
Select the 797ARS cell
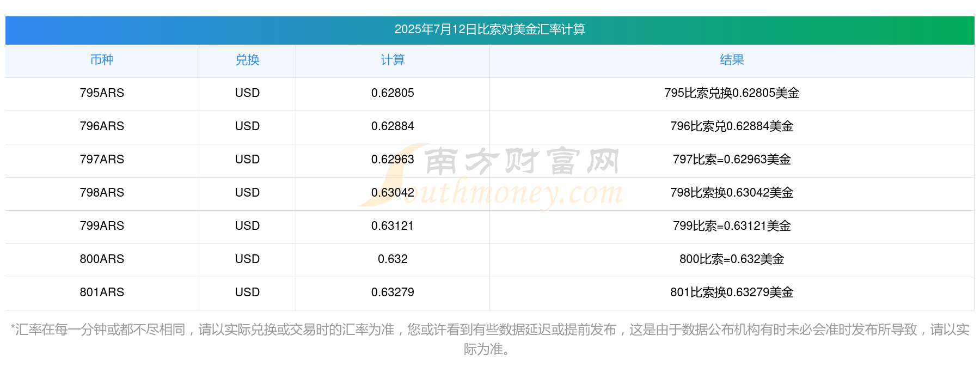pyautogui.click(x=102, y=160)
